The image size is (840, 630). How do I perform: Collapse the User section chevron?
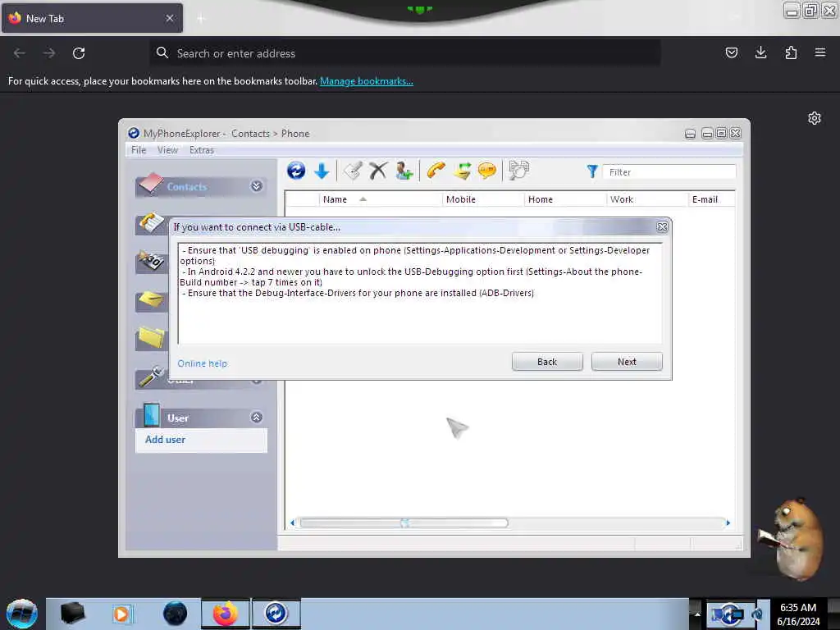pos(257,418)
